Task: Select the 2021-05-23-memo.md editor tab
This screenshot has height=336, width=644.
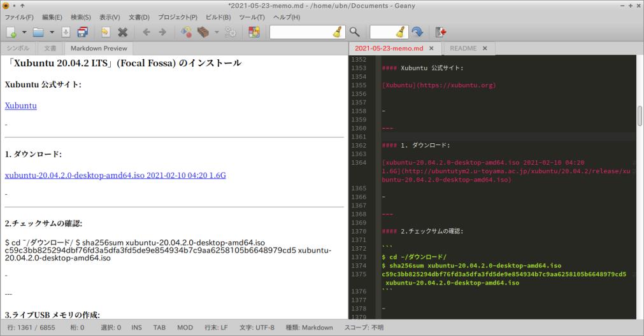Action: tap(389, 48)
